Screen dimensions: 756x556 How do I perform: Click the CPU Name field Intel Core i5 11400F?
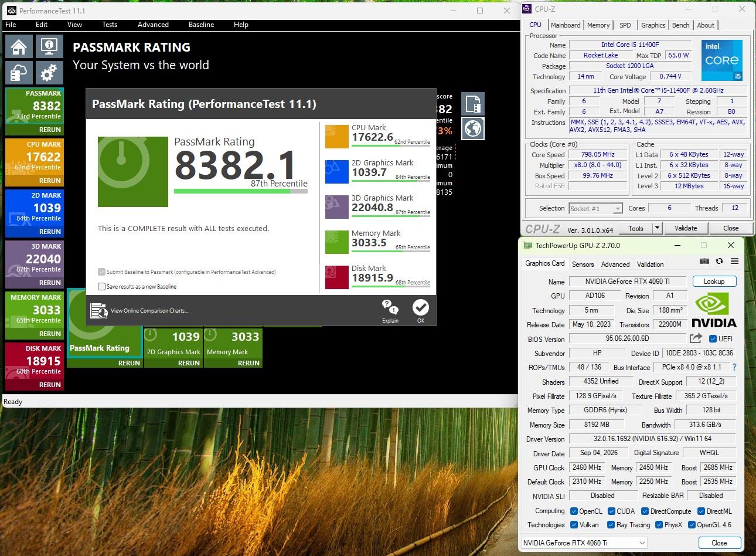(630, 45)
